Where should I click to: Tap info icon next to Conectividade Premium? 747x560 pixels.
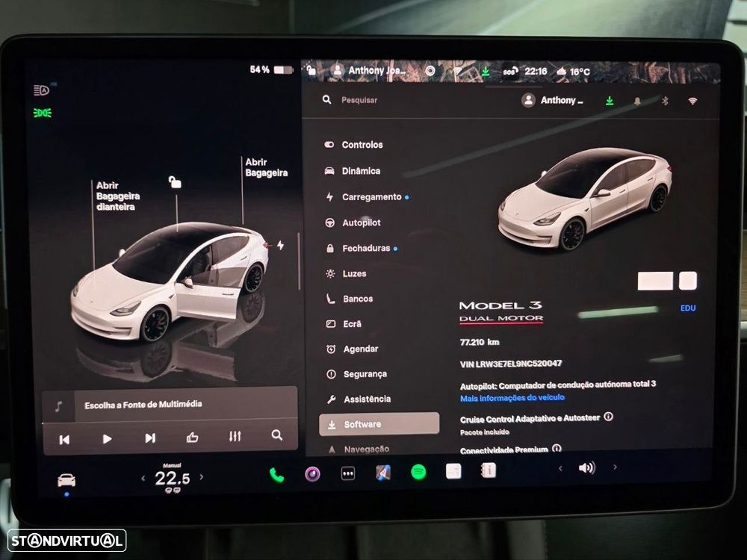[x=557, y=449]
